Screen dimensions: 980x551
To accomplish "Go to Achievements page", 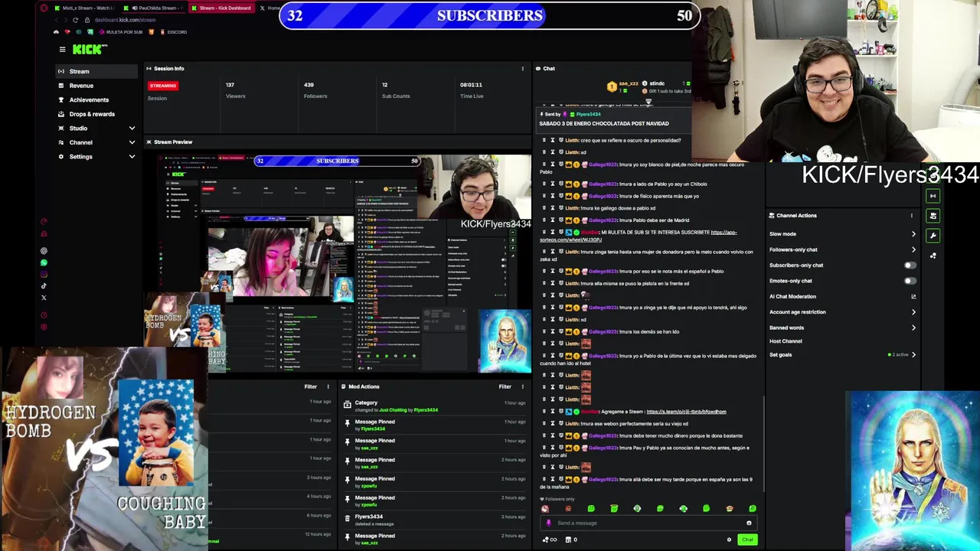I will point(96,99).
